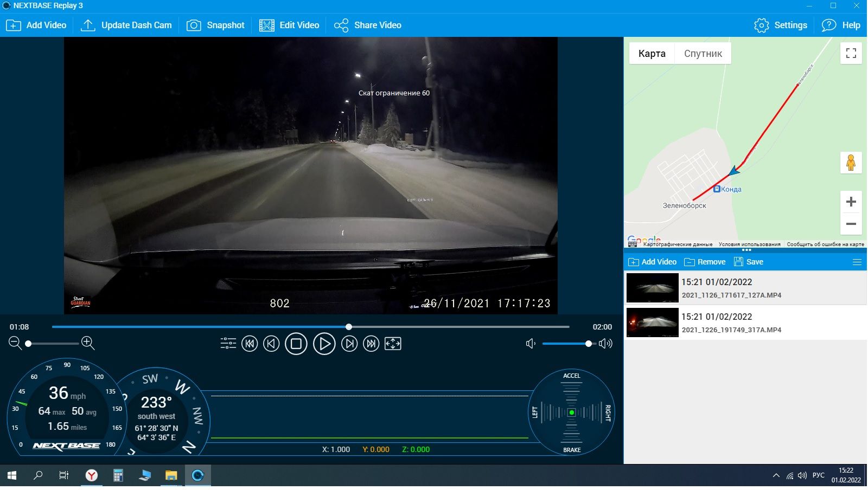Screen dimensions: 868x490
Task: Click the zoom in magnifier icon
Action: (88, 343)
